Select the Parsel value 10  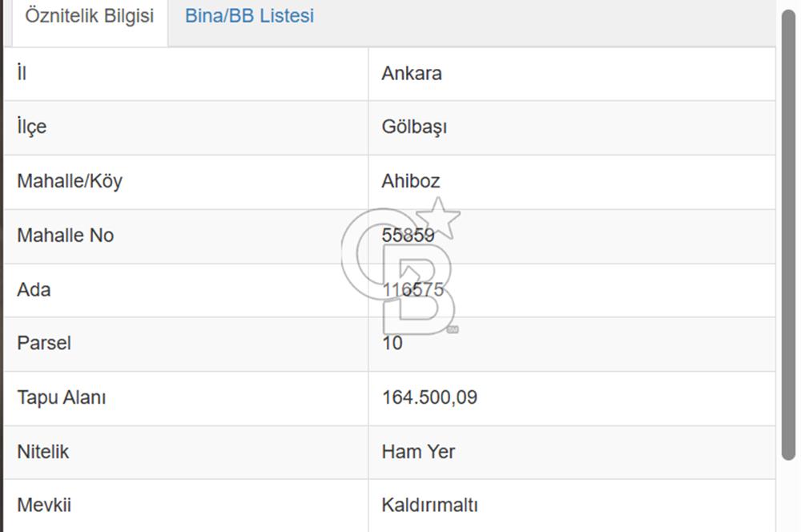tap(392, 343)
